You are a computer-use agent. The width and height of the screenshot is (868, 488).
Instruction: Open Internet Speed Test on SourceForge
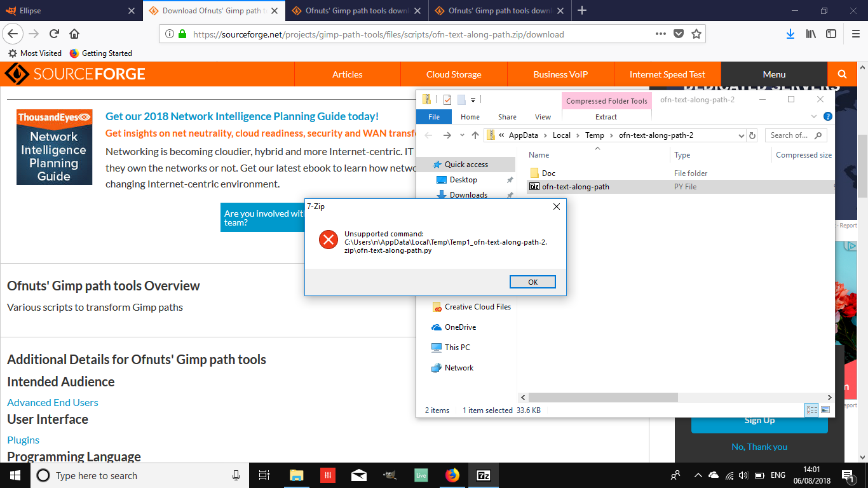pos(667,74)
